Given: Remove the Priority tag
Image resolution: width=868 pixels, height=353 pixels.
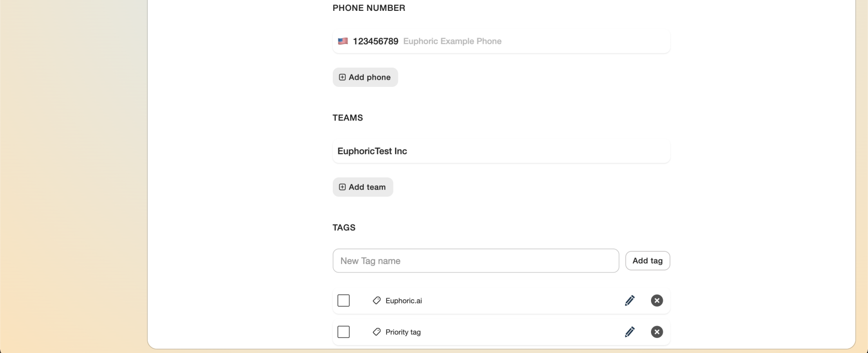Looking at the screenshot, I should tap(657, 332).
